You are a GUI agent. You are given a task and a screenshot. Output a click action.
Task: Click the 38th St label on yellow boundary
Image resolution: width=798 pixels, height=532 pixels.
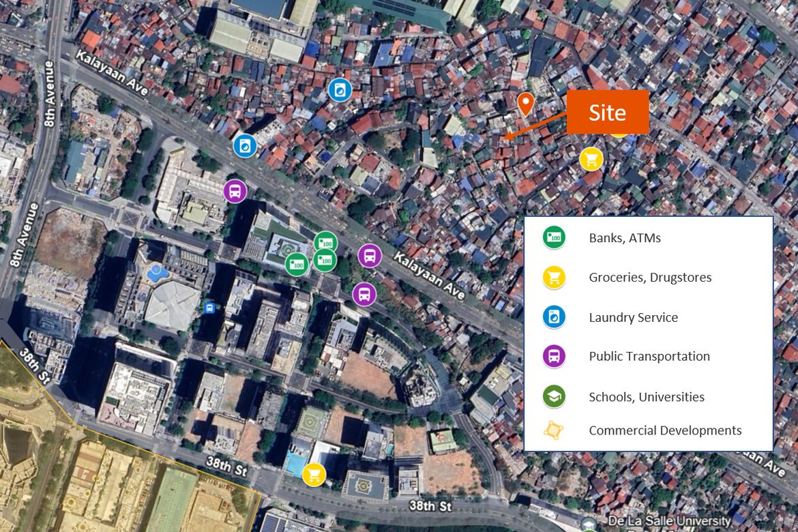click(x=35, y=366)
